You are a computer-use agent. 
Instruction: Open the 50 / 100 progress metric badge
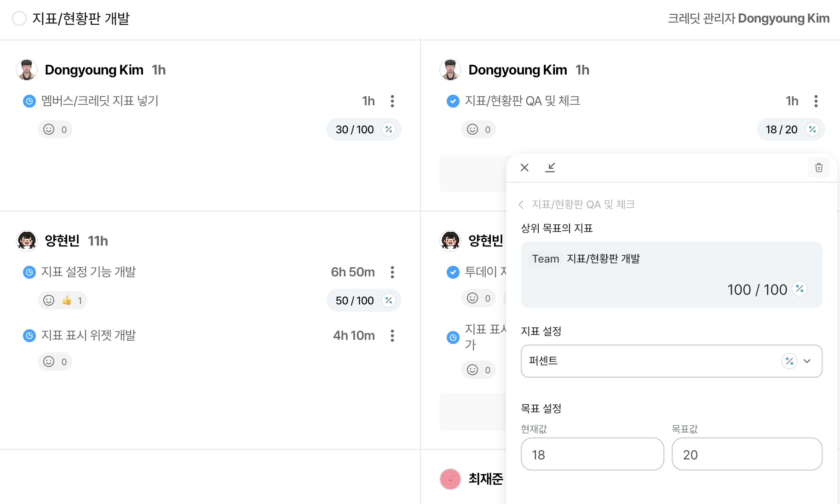coord(364,301)
